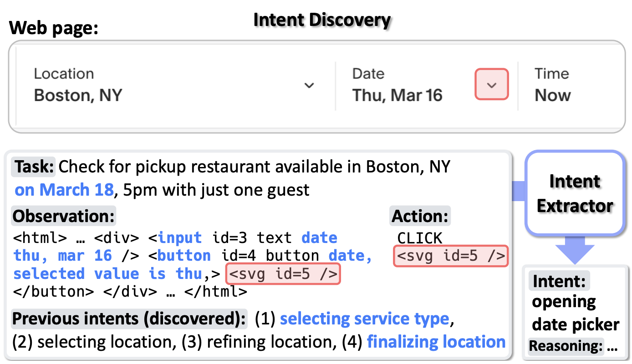Click the finalizing location intent link
632x364 pixels.
click(436, 342)
